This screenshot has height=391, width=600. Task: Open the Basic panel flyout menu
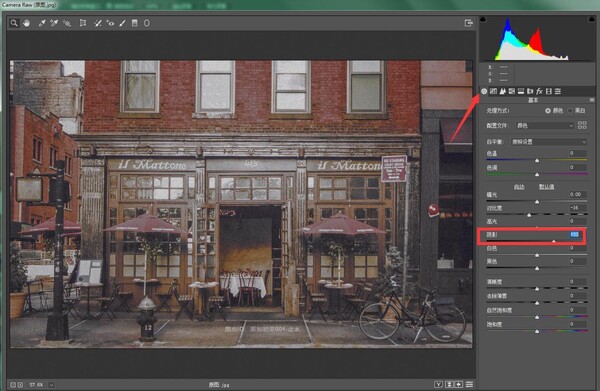[x=592, y=100]
